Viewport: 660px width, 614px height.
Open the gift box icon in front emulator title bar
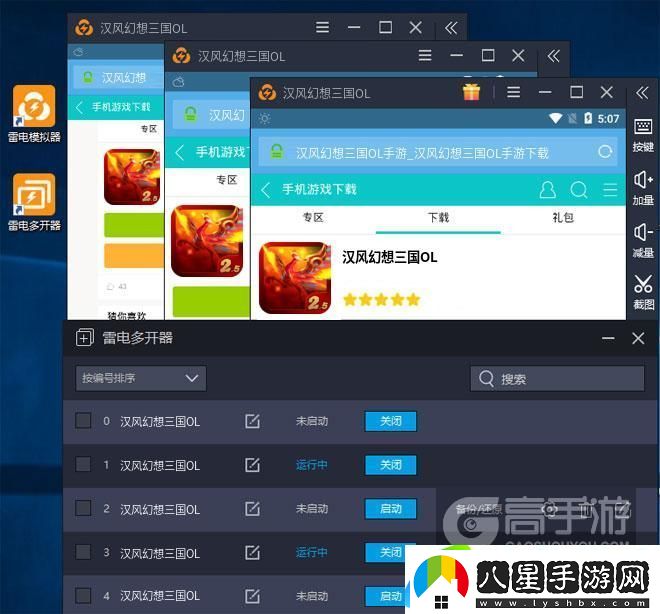[x=471, y=92]
